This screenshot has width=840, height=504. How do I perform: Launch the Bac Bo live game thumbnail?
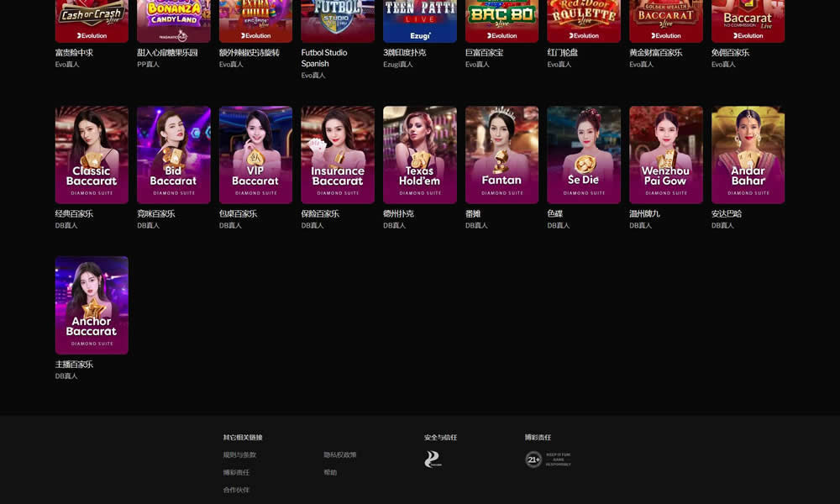(502, 21)
